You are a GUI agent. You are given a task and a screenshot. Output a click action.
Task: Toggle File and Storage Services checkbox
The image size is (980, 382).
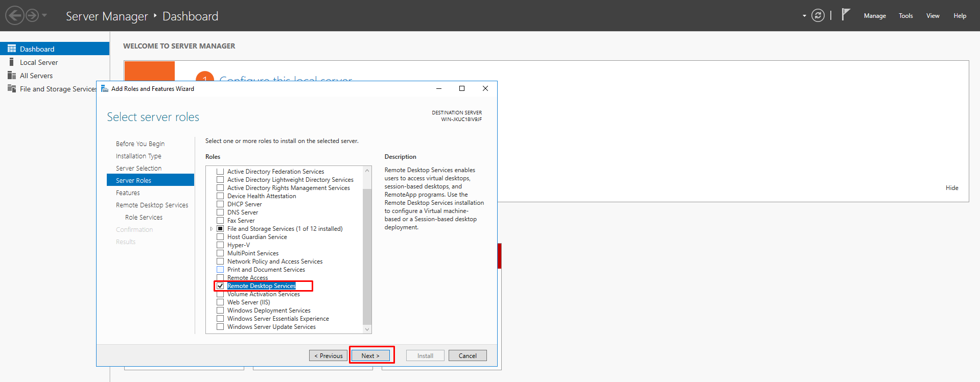coord(220,229)
